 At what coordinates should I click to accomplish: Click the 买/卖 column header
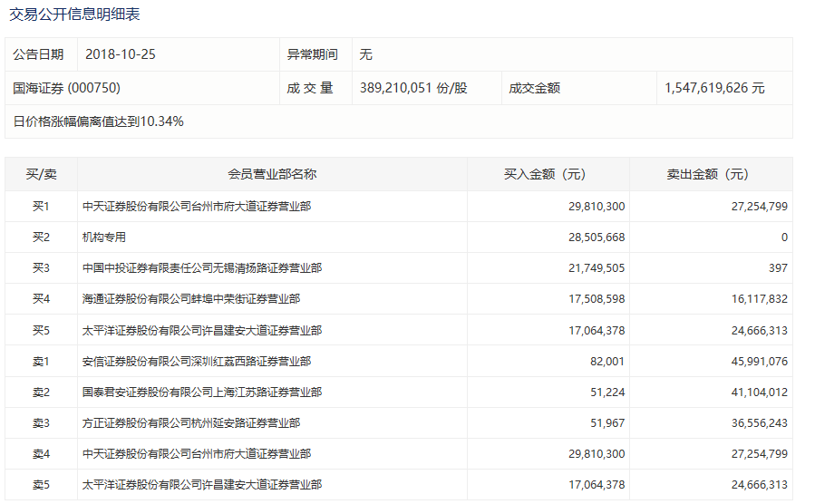[x=41, y=174]
